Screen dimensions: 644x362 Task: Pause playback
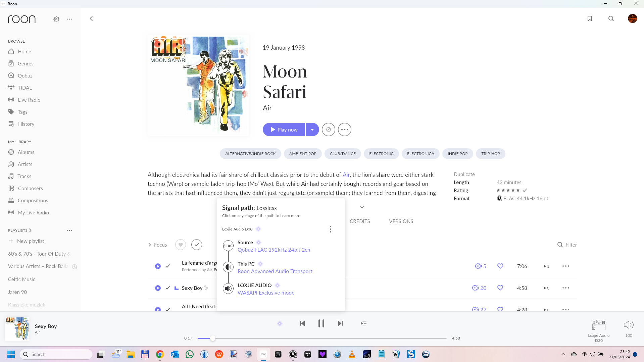pos(321,323)
